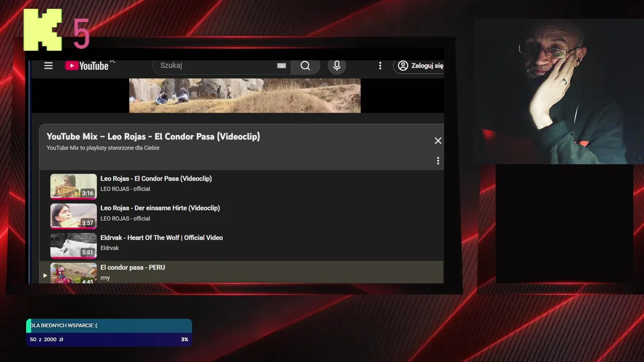Click the streamer webcam feed

[558, 92]
